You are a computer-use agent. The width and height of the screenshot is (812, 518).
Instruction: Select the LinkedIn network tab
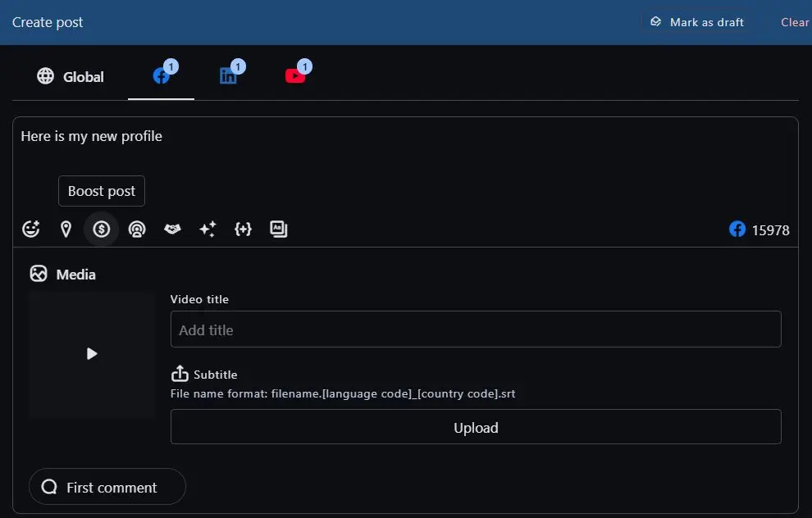[228, 76]
